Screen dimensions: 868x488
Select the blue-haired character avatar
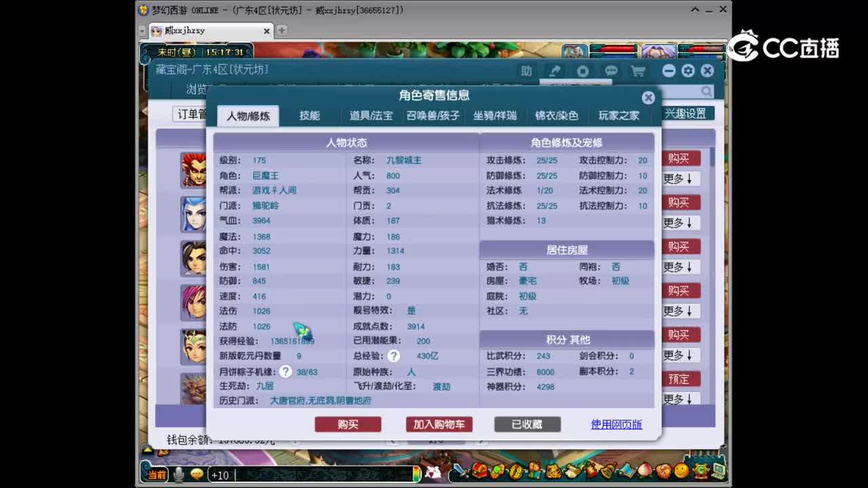pyautogui.click(x=193, y=213)
